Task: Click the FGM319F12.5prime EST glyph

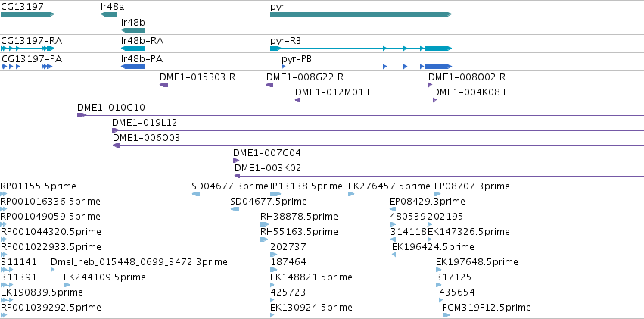Action: (x=446, y=315)
